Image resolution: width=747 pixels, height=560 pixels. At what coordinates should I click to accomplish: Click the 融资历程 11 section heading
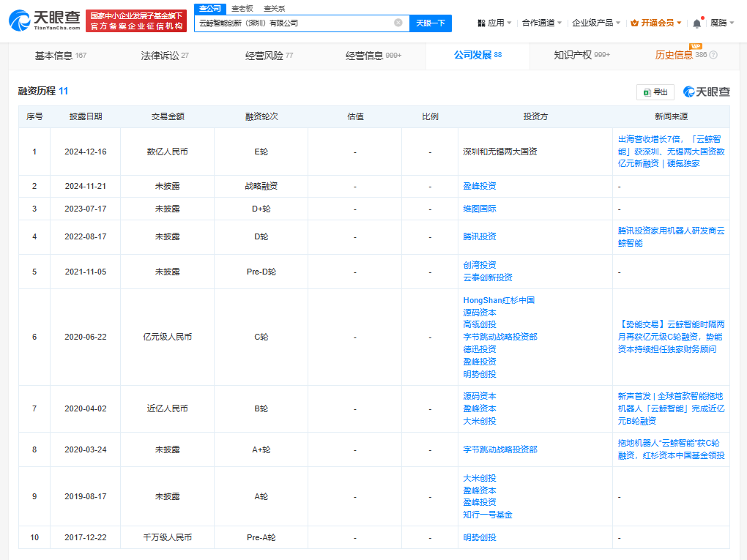pos(43,91)
